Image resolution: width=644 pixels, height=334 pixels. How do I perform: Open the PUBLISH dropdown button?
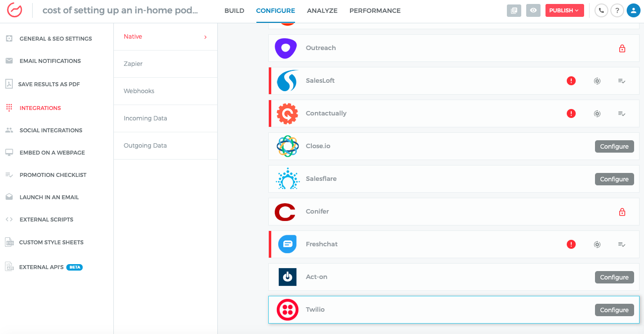564,10
